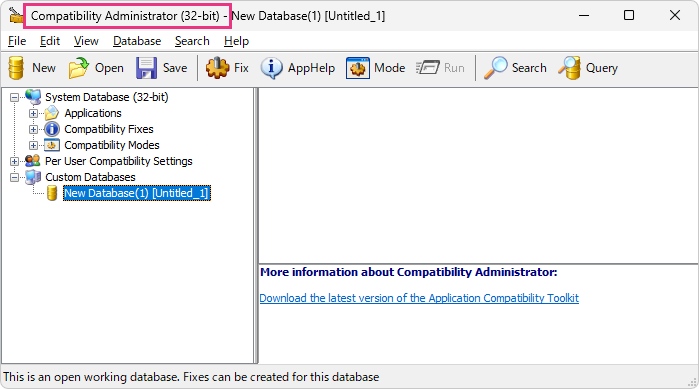This screenshot has width=699, height=389.
Task: Open the View menu
Action: tap(86, 41)
